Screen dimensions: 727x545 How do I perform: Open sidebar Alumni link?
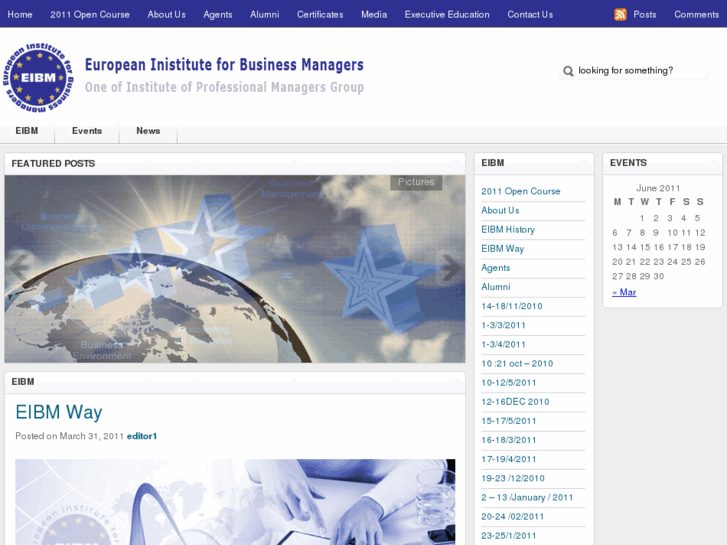(x=496, y=287)
